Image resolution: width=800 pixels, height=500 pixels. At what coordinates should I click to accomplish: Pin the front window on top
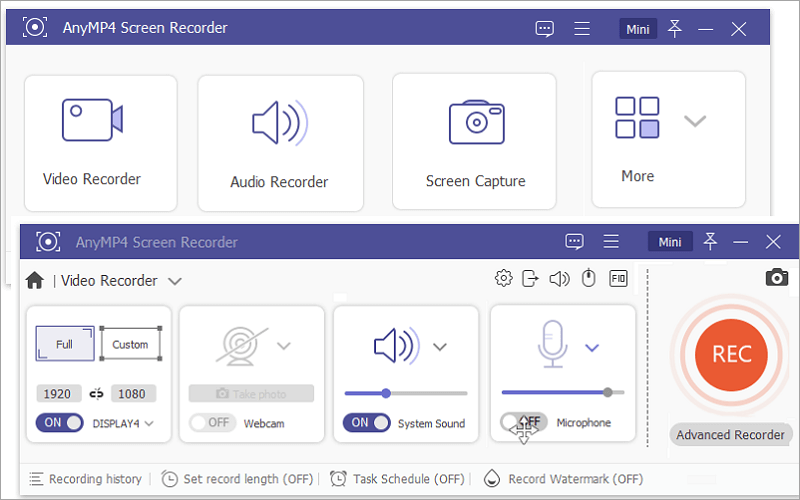pos(710,241)
